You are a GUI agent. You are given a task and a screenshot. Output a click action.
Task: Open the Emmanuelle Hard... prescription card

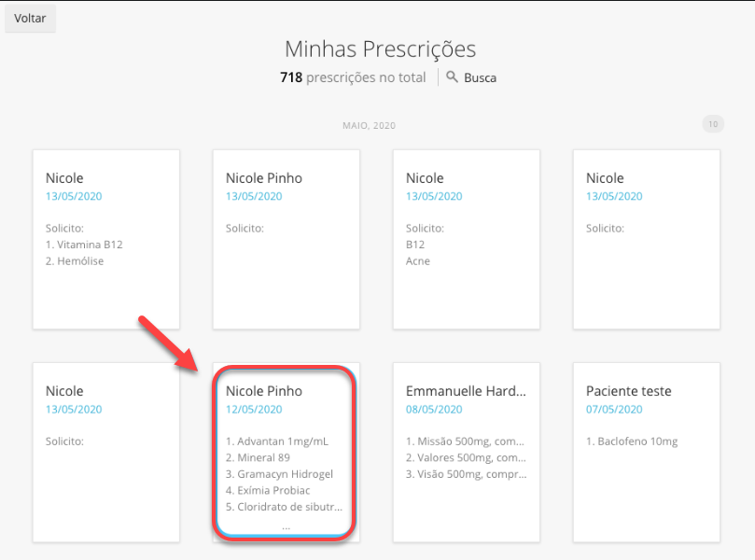click(466, 452)
